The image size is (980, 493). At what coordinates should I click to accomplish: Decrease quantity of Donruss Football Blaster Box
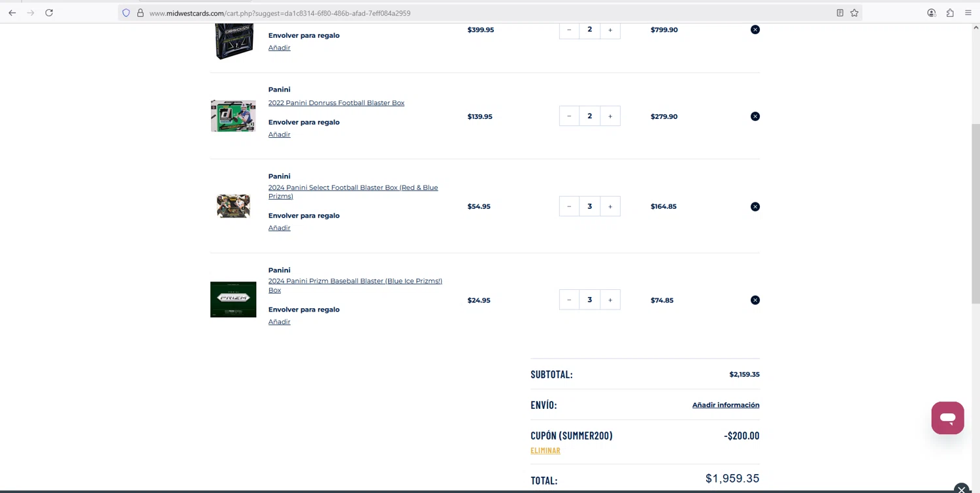pos(569,116)
